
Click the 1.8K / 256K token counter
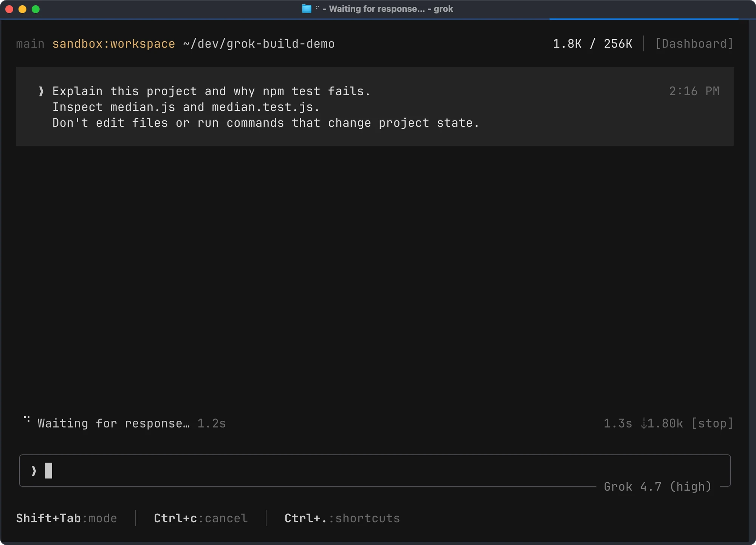point(592,44)
